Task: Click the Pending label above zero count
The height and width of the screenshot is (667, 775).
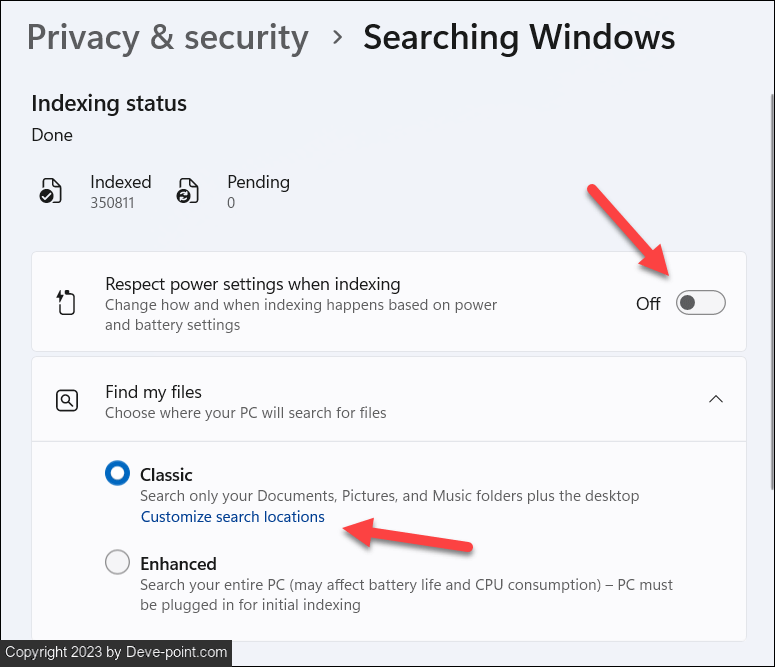Action: [x=258, y=182]
